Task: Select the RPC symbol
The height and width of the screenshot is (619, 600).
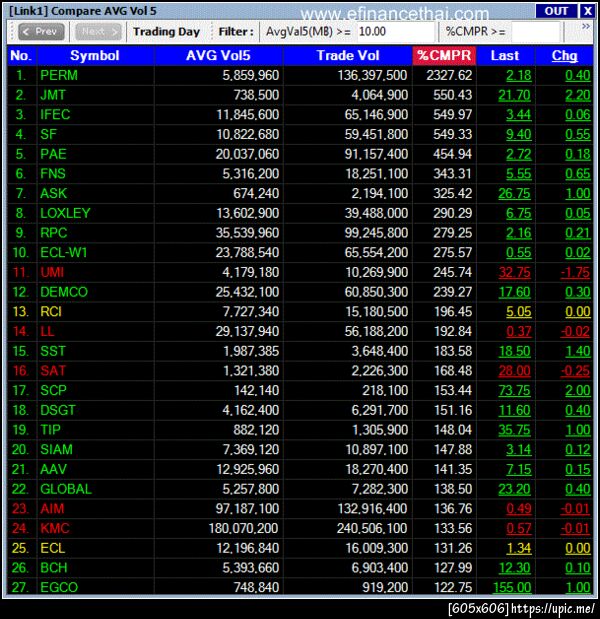Action: (54, 233)
